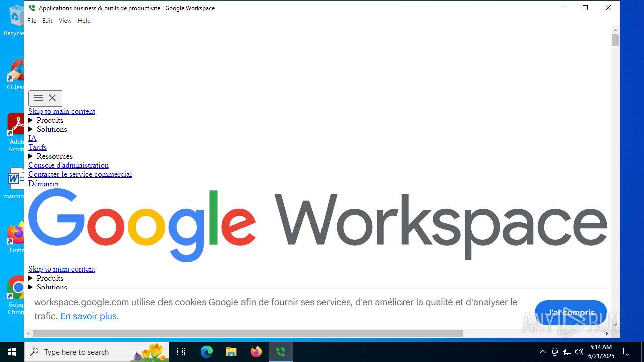Open volume control tray icon
The height and width of the screenshot is (362, 644).
click(579, 352)
